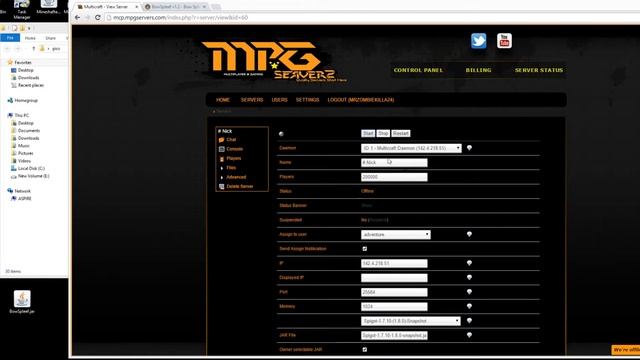Open the CONTROL PANEL link
Viewport: 640px width, 360px height.
click(x=418, y=70)
